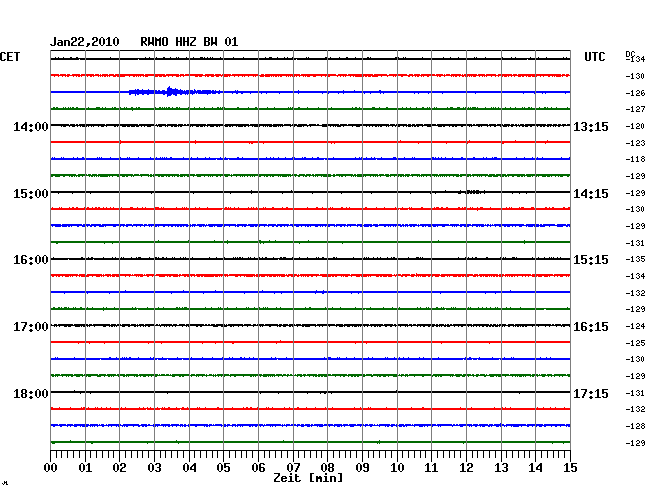Click the 14:15 UTC time label

[x=591, y=194]
